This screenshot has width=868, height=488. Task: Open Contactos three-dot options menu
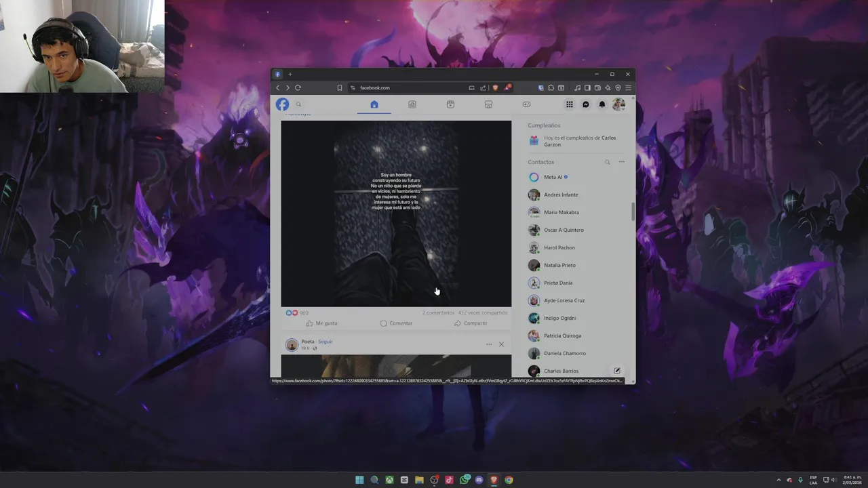pyautogui.click(x=621, y=162)
